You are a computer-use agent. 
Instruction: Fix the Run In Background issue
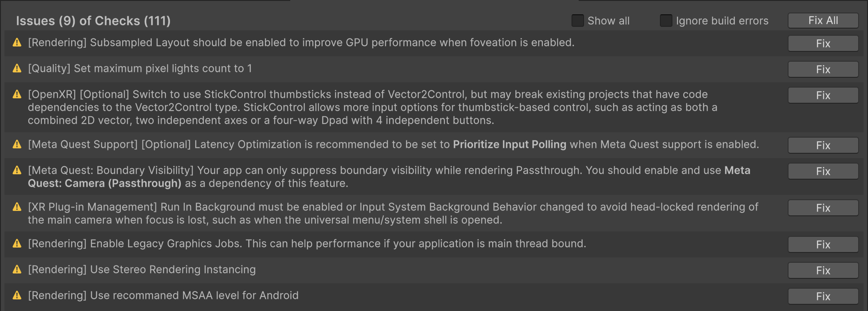click(823, 208)
